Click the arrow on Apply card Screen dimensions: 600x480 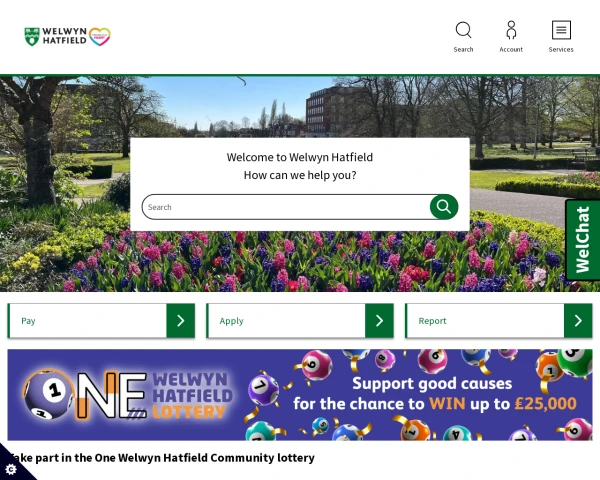(x=379, y=321)
